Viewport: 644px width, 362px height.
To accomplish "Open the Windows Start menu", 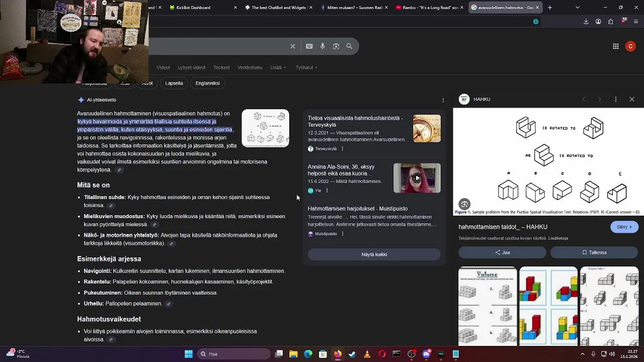I will coord(189,354).
